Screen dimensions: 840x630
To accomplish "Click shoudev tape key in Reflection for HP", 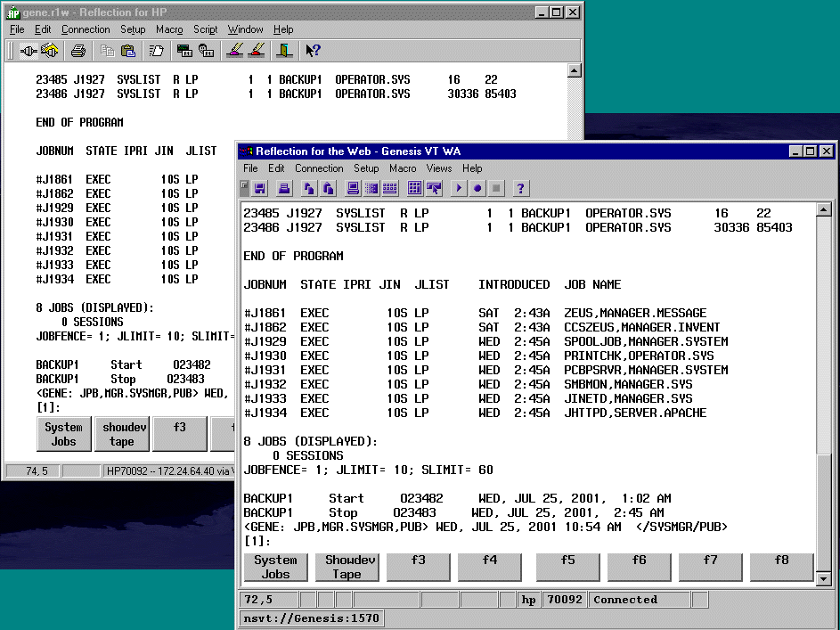I will (x=122, y=434).
